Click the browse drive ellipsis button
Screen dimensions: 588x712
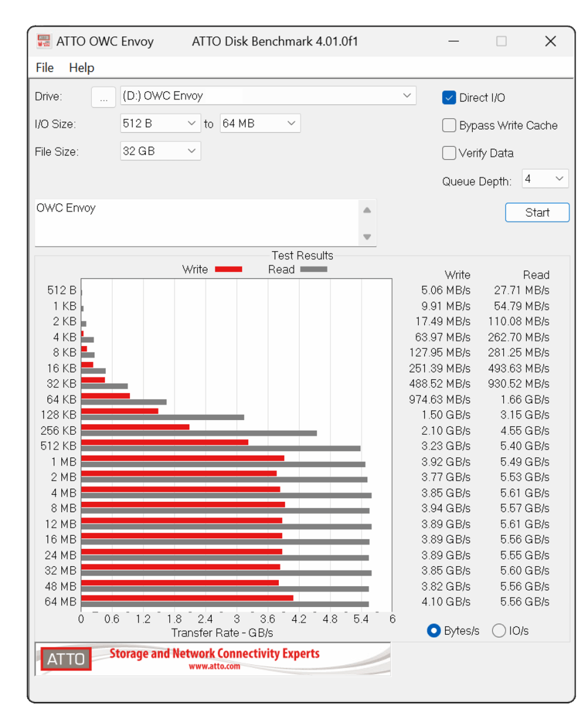(x=103, y=97)
